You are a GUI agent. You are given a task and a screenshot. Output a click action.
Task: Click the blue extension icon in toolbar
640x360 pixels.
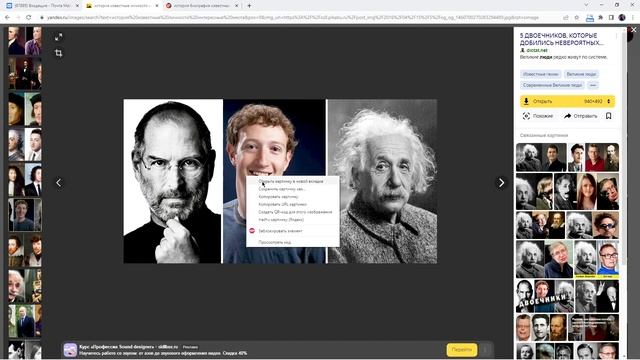590,18
